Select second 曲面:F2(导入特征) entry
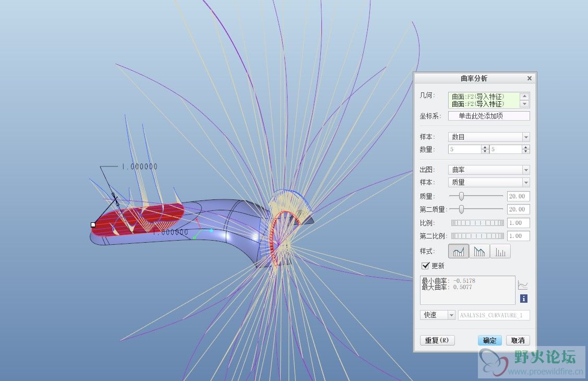This screenshot has height=381, width=588. coord(478,104)
